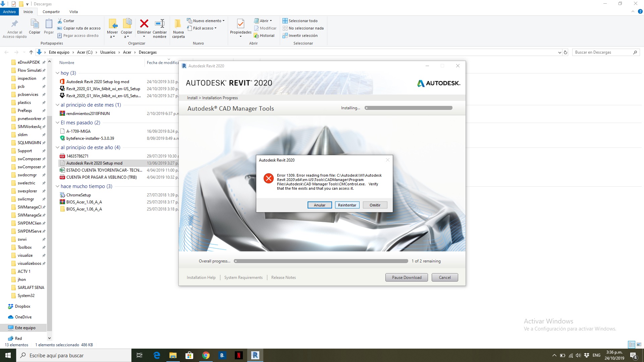Click the Revit taskbar icon
Screen dimensions: 644x362
[x=255, y=355]
